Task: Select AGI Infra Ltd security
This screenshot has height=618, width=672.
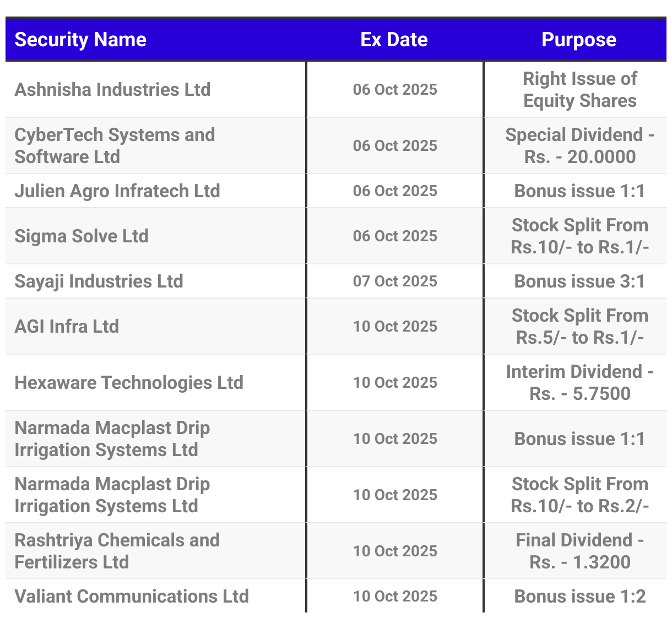Action: [67, 326]
